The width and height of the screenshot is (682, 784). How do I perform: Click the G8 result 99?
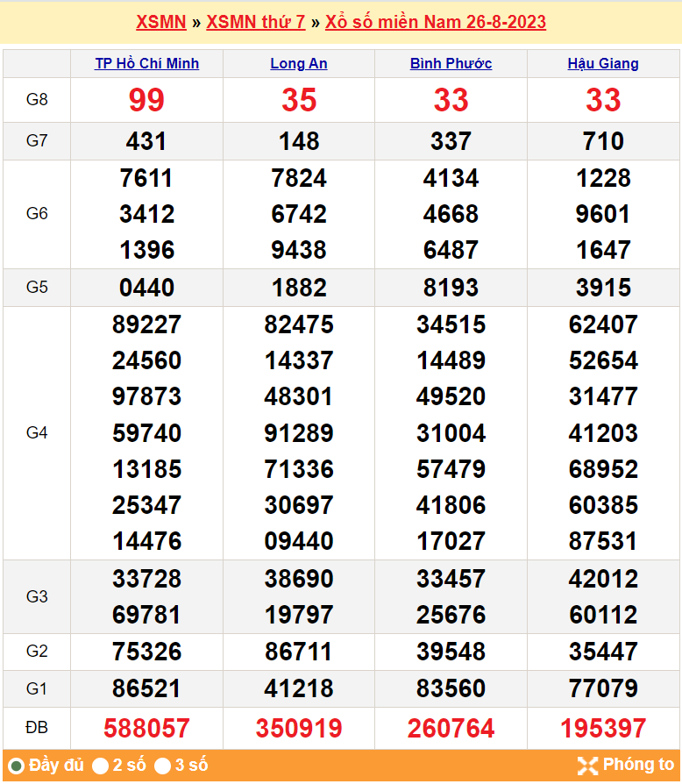[x=146, y=100]
